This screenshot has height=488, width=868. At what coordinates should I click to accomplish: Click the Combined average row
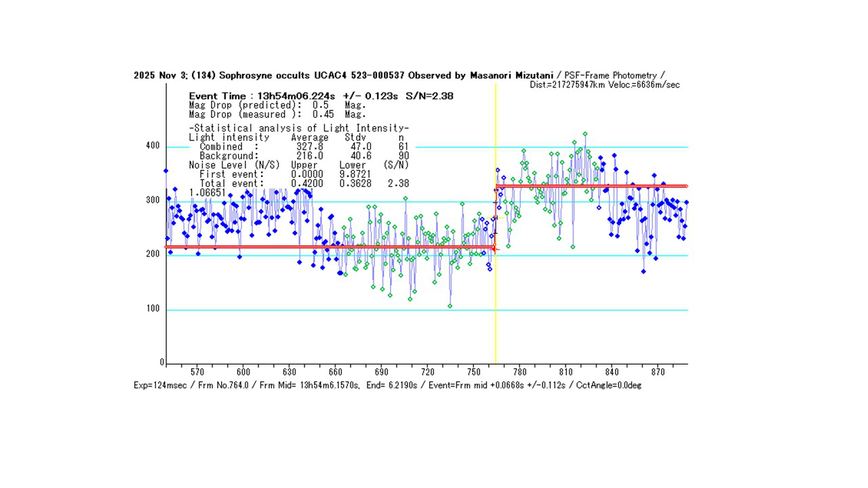point(304,146)
